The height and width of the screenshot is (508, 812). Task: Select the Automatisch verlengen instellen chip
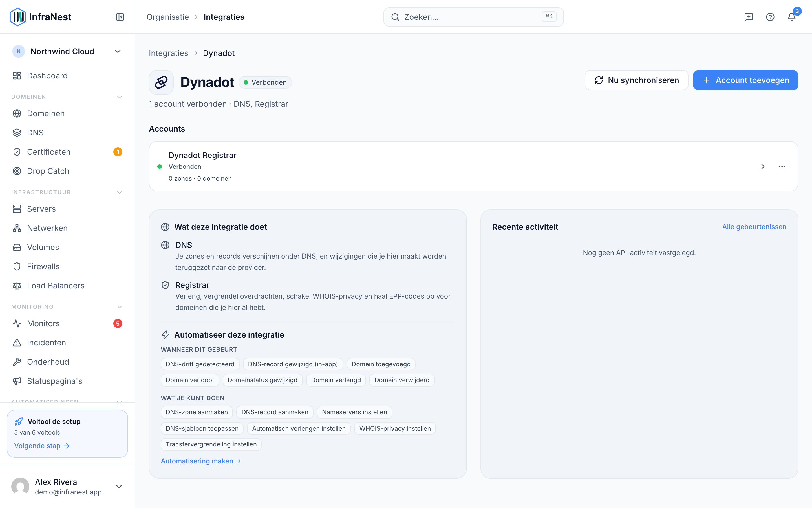click(299, 428)
